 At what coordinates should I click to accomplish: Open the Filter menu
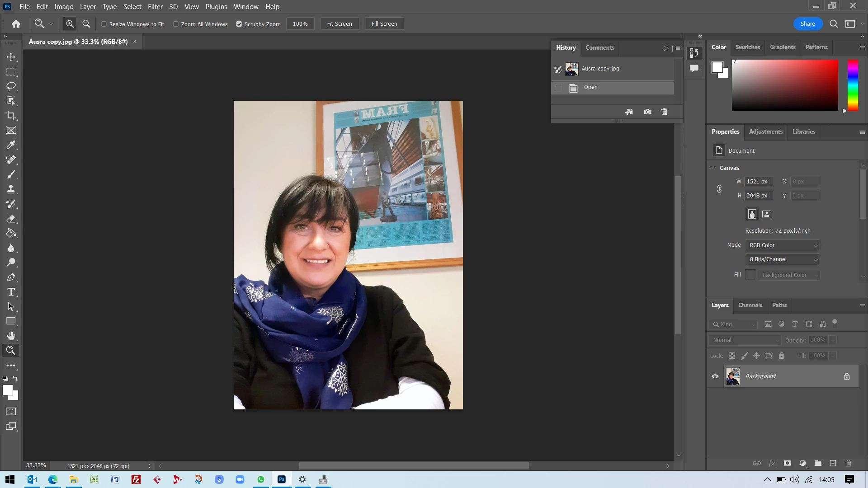pos(155,7)
